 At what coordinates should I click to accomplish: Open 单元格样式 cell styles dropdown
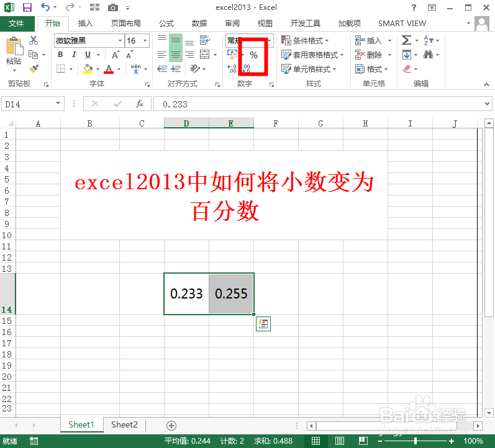coord(309,69)
